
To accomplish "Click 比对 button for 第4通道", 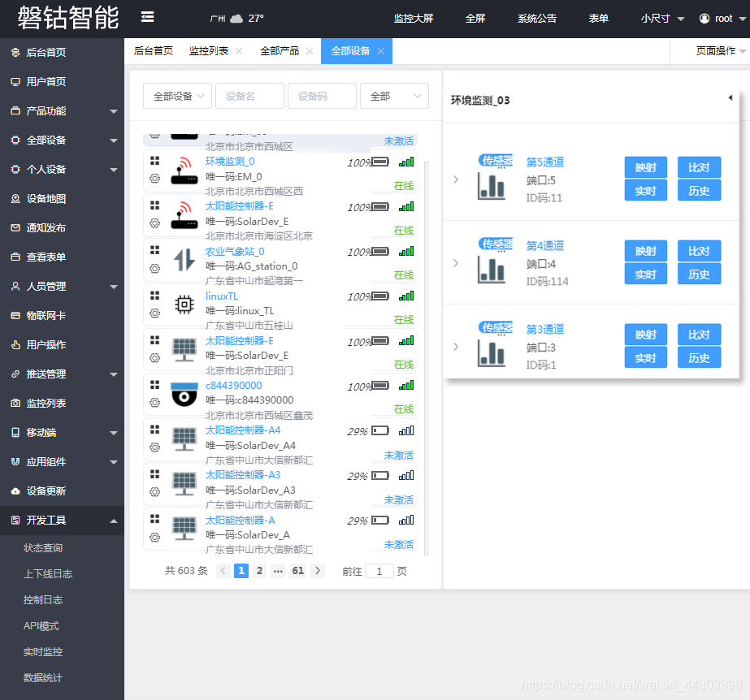I will (x=699, y=251).
